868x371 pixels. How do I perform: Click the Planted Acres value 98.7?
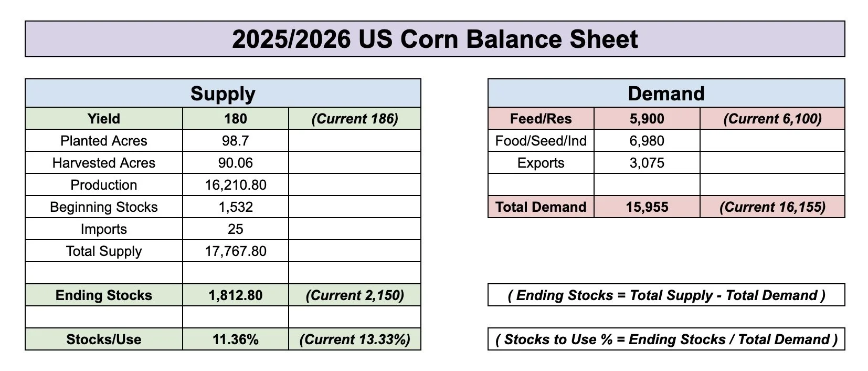[236, 141]
